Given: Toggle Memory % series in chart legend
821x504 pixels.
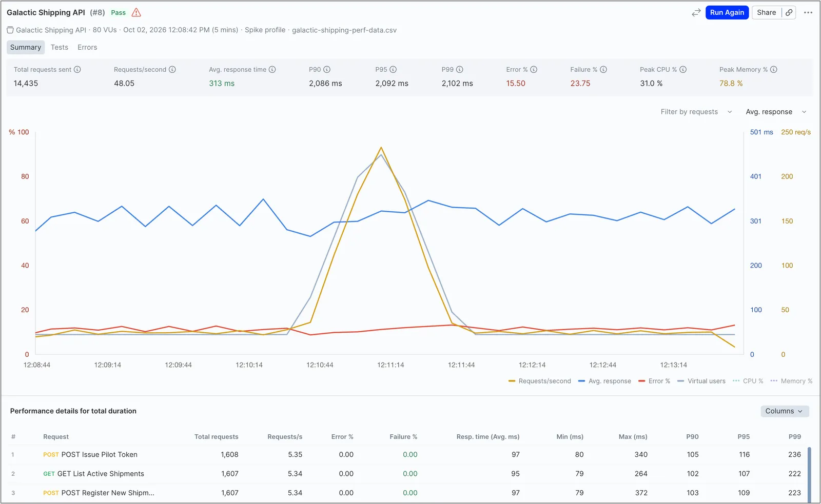Looking at the screenshot, I should 791,381.
